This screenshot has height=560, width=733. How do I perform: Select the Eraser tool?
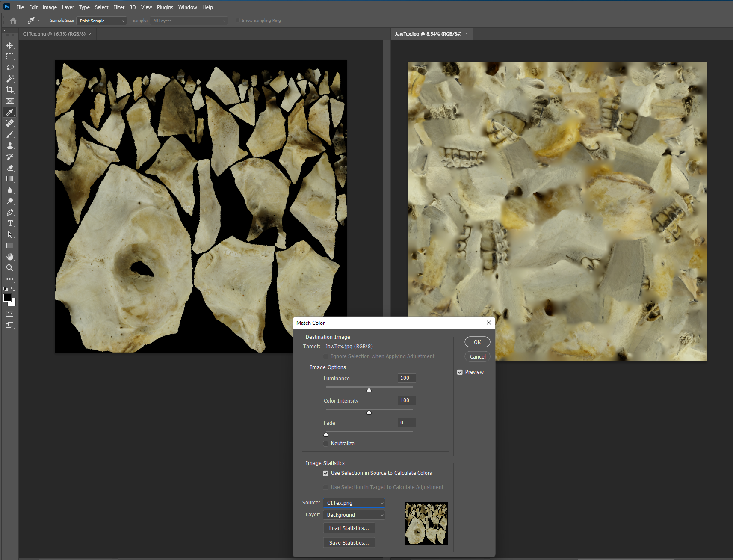(x=10, y=168)
